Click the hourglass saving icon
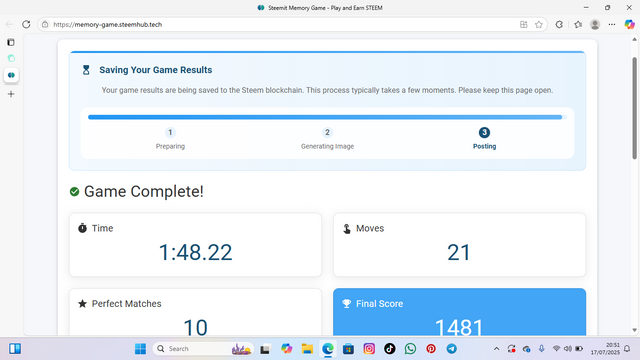Screen dimensions: 640x360 tap(86, 70)
